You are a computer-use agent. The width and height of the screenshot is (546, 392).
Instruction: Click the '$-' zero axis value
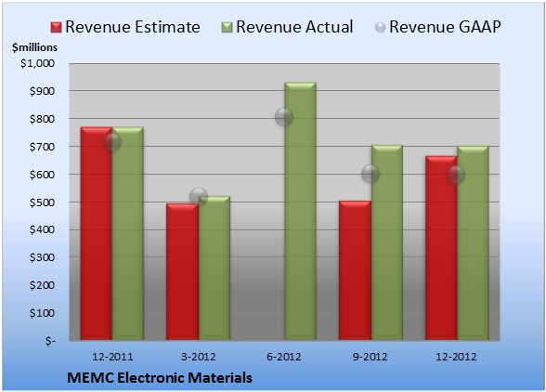tap(50, 341)
